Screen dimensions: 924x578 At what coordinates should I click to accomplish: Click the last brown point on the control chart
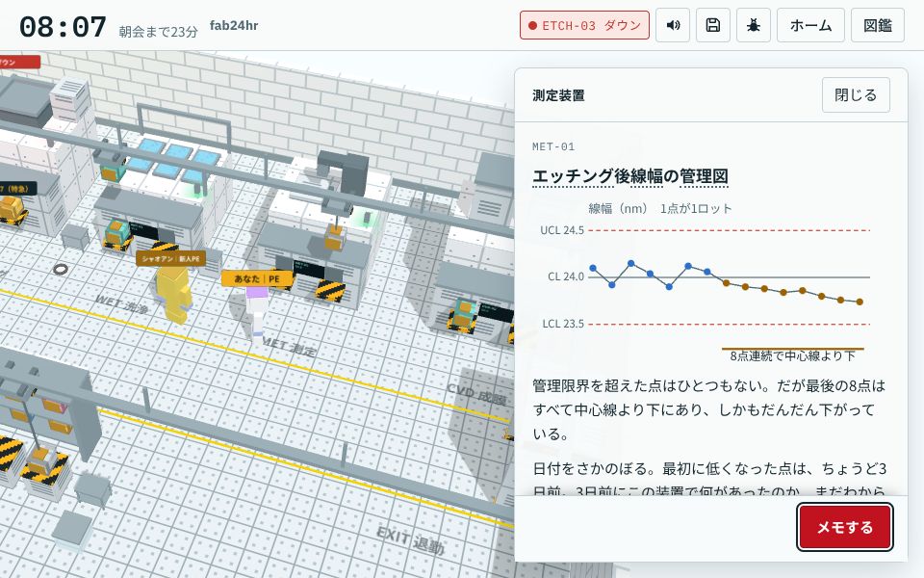[860, 302]
